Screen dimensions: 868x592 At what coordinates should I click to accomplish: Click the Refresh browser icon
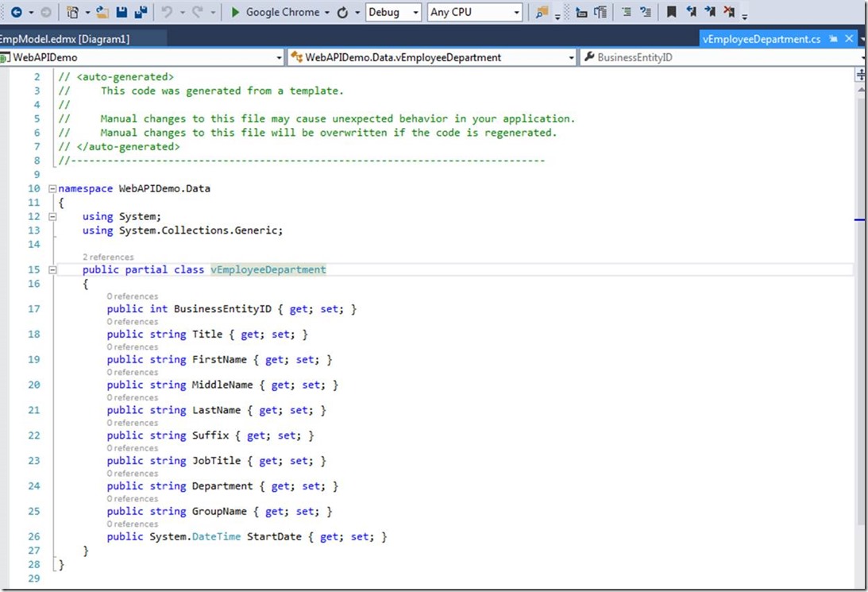coord(342,12)
